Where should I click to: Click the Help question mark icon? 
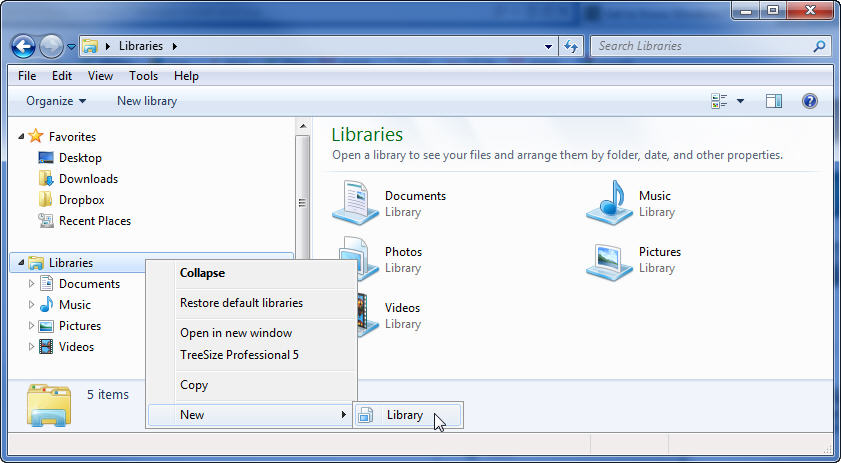click(810, 101)
